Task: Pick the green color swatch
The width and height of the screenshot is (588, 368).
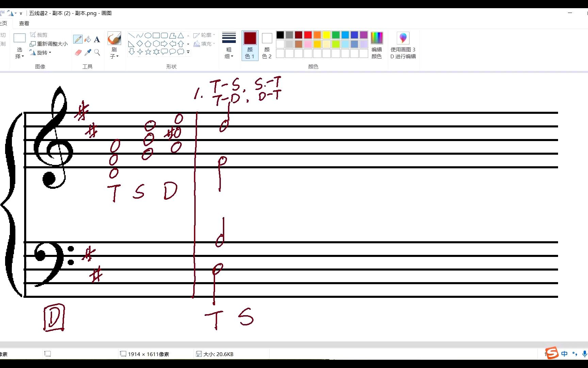Action: (x=336, y=35)
